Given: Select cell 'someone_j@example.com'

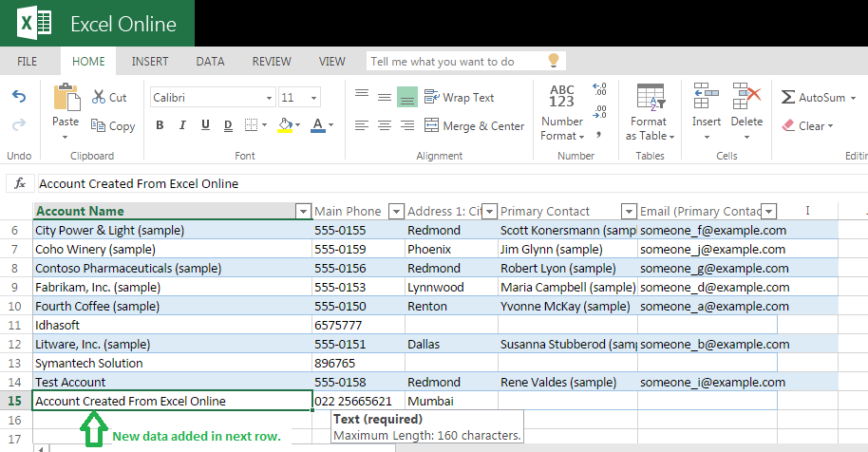Looking at the screenshot, I should tap(708, 250).
